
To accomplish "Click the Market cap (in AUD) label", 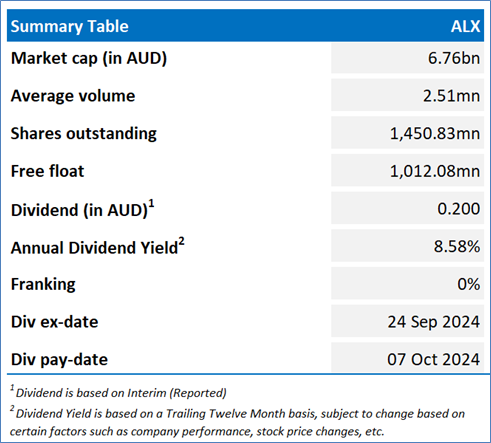I will pyautogui.click(x=89, y=58).
